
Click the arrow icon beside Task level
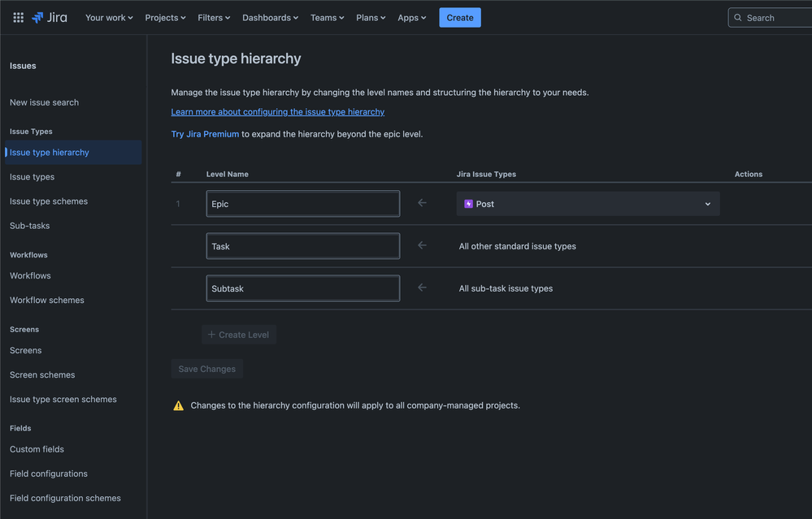(x=422, y=245)
